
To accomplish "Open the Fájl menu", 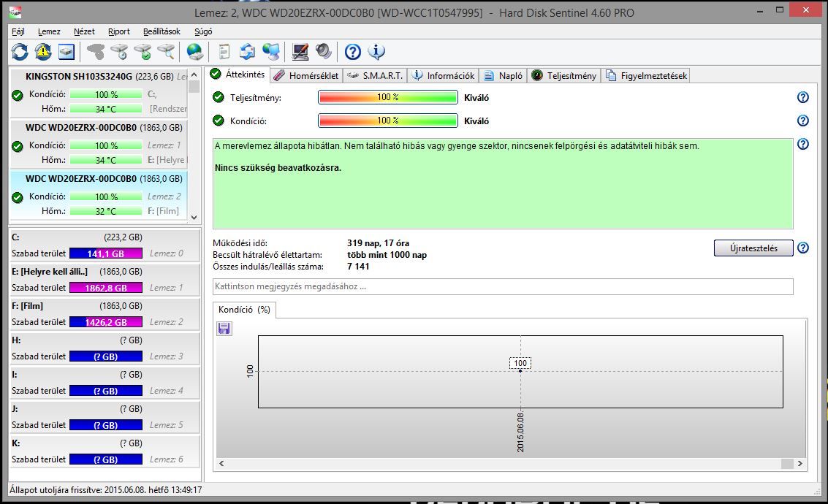I will (18, 31).
